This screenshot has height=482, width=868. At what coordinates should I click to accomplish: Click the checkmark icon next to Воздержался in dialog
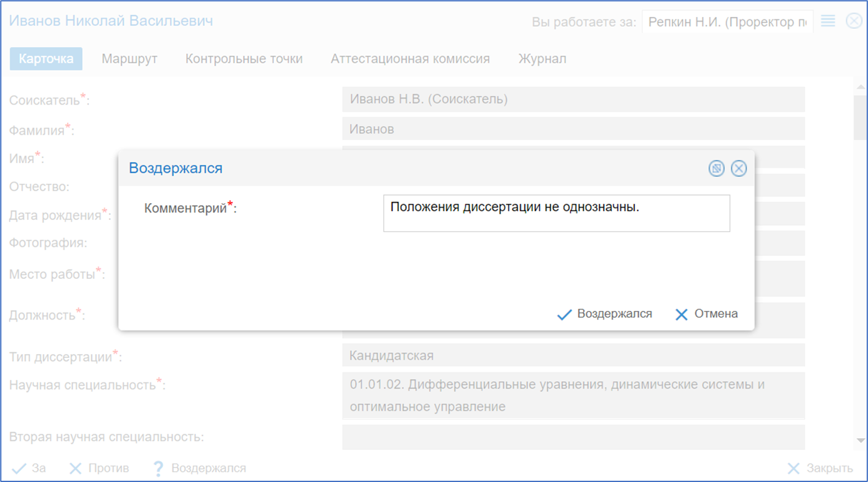564,315
